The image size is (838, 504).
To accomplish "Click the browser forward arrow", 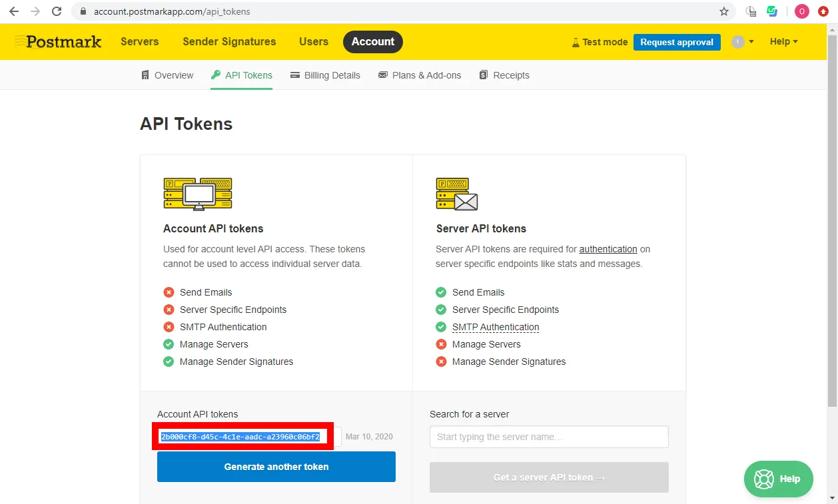I will [x=35, y=11].
